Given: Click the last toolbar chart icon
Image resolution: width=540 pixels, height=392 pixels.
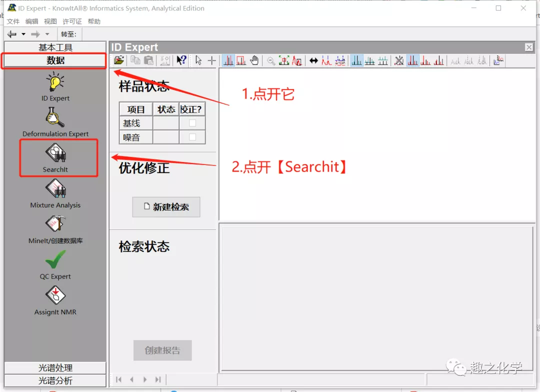Looking at the screenshot, I should coord(498,60).
